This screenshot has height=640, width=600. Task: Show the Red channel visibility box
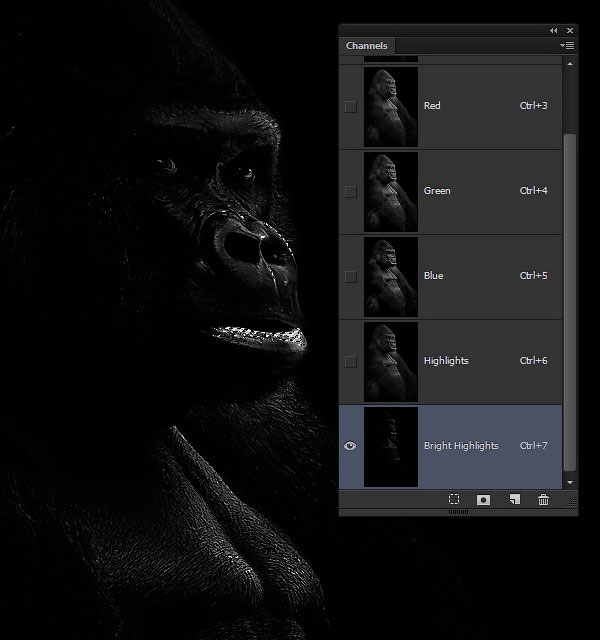(x=351, y=107)
